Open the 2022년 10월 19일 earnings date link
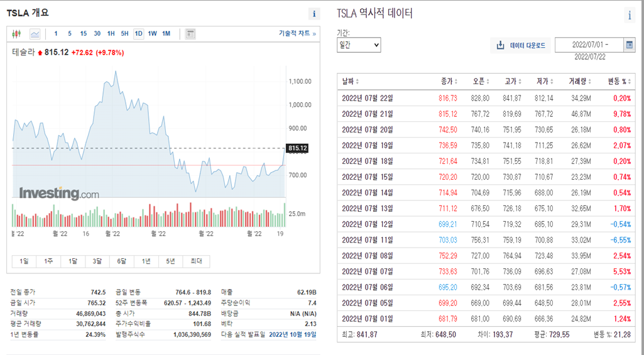This screenshot has height=355, width=644. point(292,334)
